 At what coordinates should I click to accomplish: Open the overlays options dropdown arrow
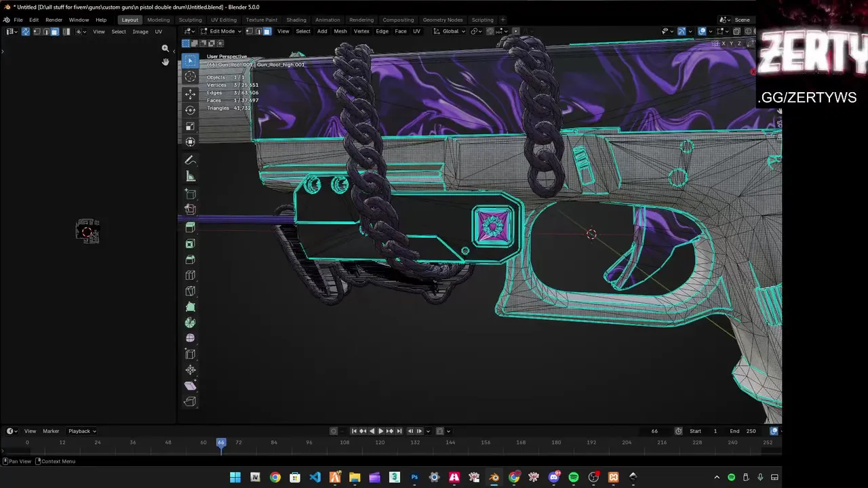[x=710, y=31]
